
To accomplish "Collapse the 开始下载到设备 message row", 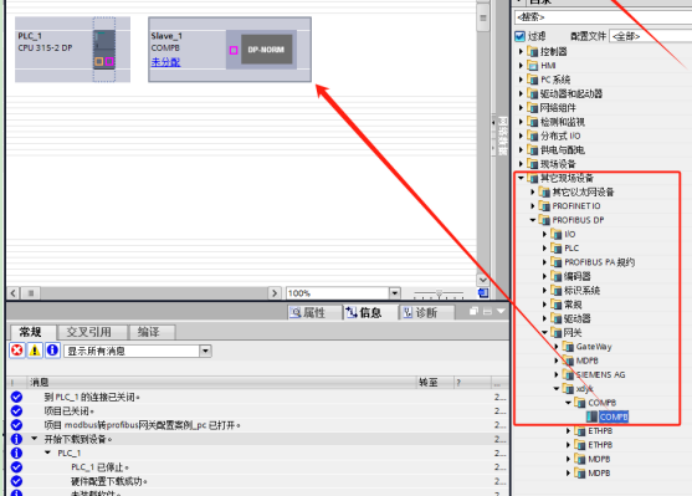I will tap(34, 439).
